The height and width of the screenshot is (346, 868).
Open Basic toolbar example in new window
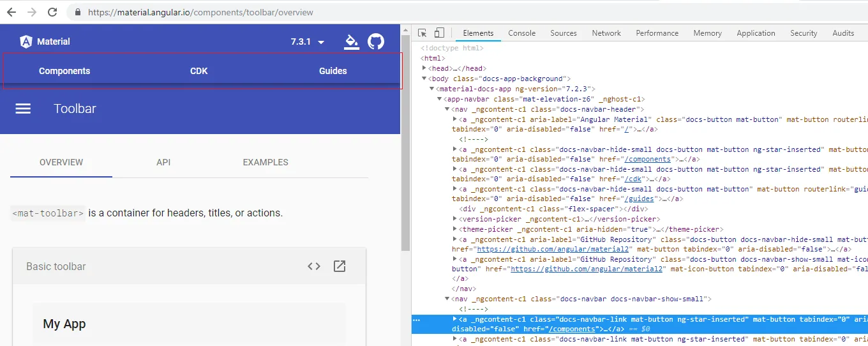[340, 266]
